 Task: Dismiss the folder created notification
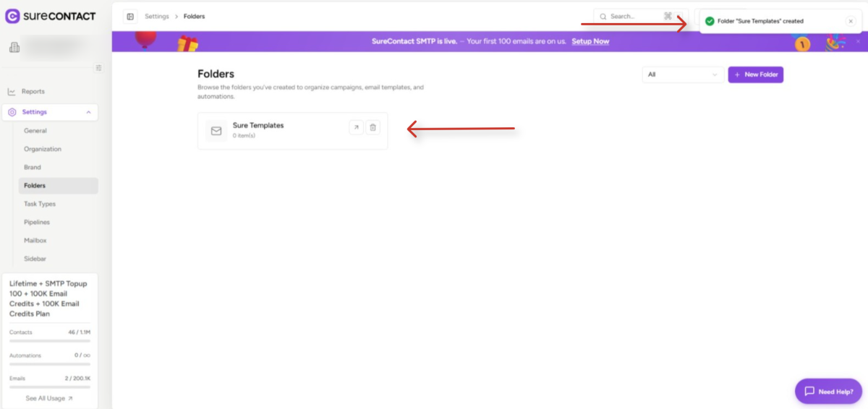point(851,21)
